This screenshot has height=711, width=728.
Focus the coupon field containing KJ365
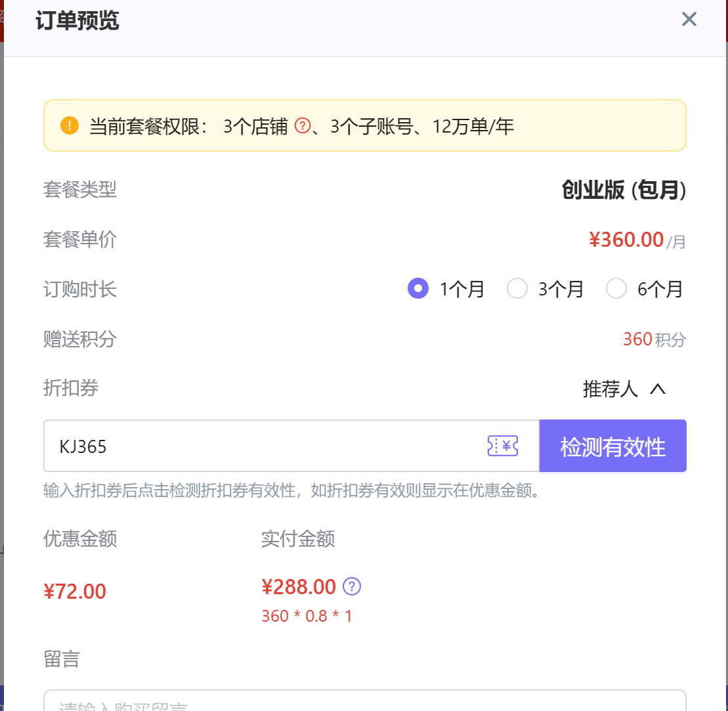point(263,446)
